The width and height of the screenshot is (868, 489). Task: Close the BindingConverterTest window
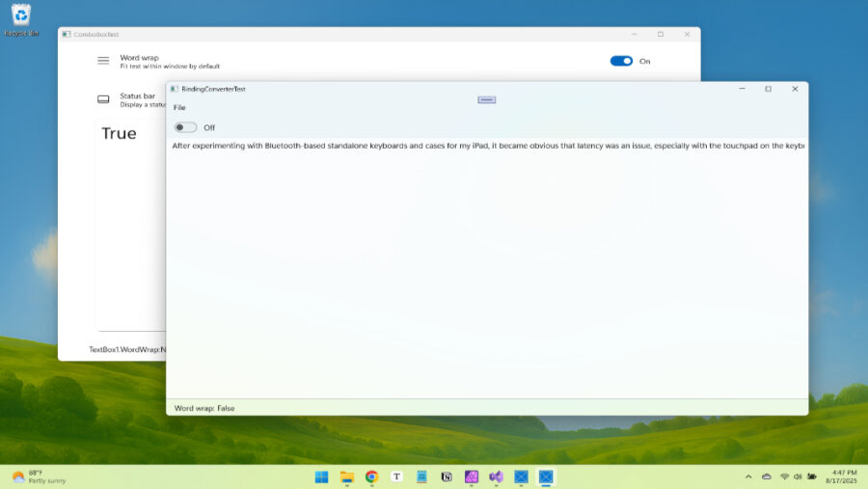pos(795,89)
